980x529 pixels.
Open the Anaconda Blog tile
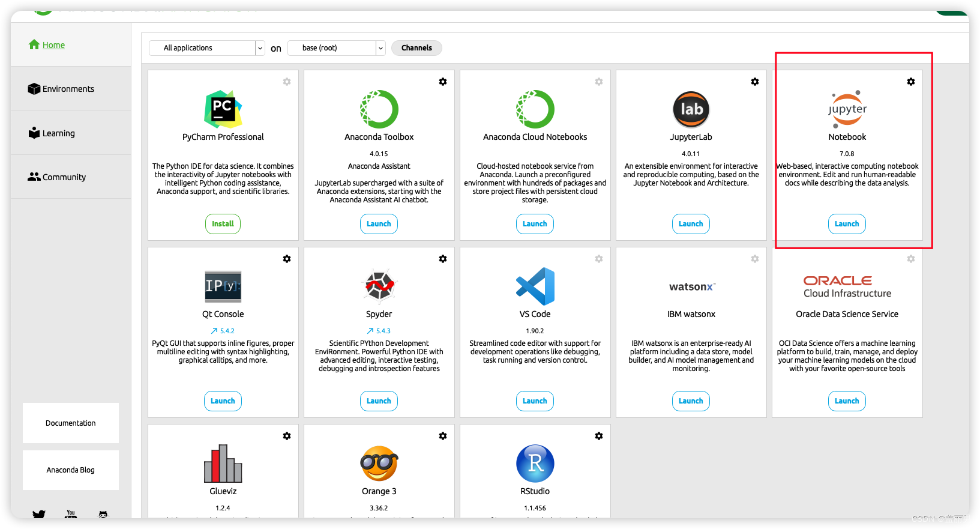pyautogui.click(x=71, y=470)
